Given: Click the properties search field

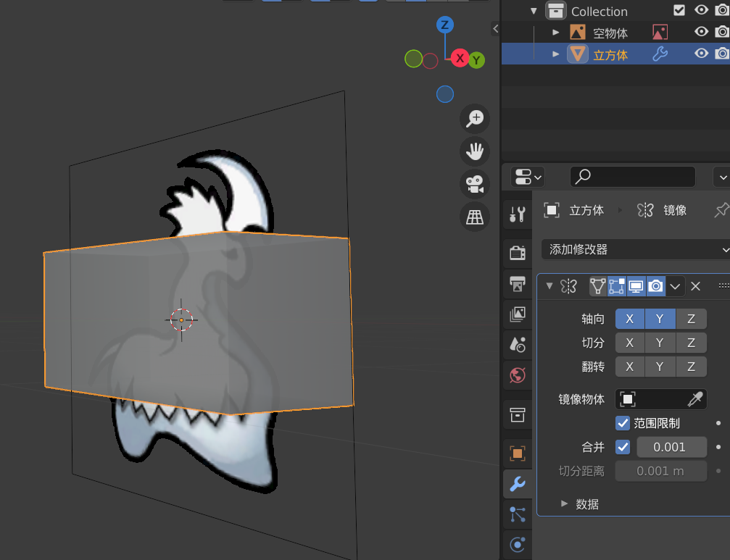Looking at the screenshot, I should pyautogui.click(x=633, y=177).
